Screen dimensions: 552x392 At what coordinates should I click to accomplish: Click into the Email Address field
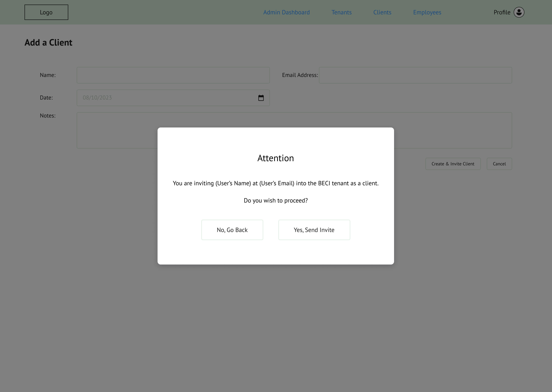tap(415, 75)
